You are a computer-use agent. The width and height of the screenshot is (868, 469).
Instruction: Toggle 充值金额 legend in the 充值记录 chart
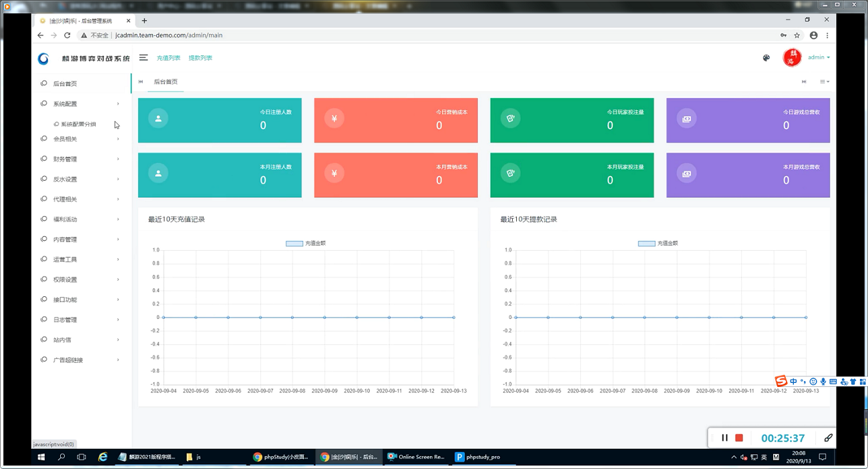[306, 244]
